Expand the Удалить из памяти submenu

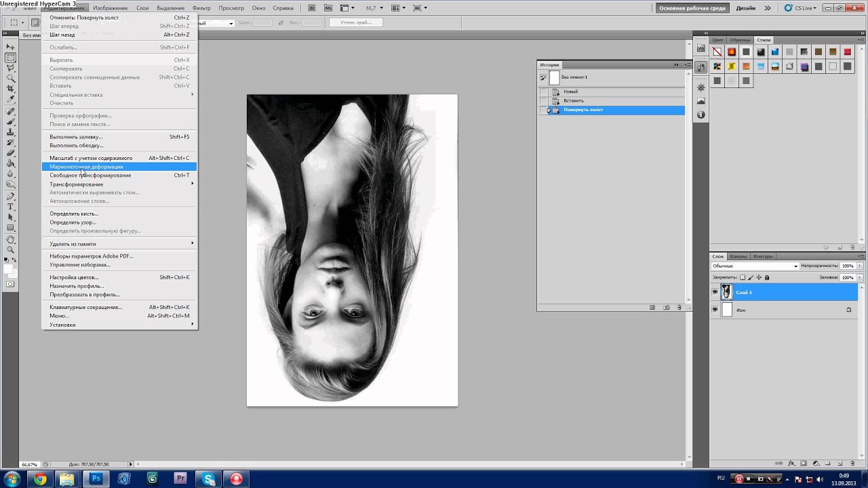119,243
